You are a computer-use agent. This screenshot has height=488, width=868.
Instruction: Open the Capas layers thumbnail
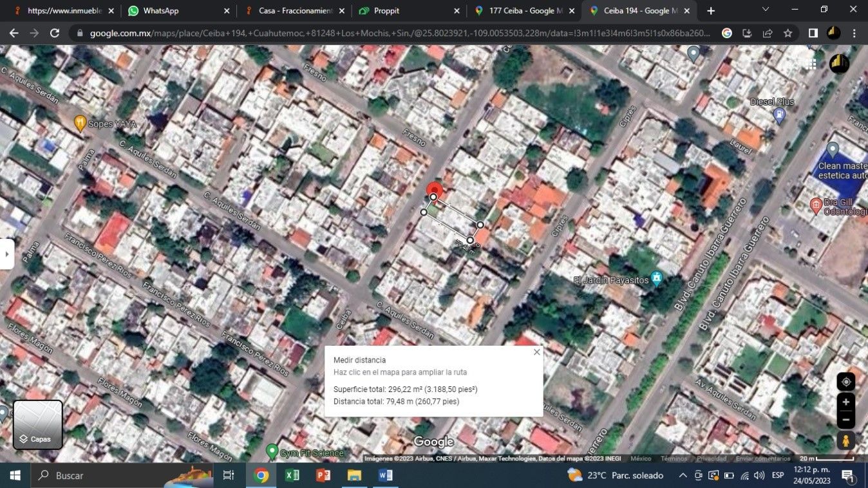tap(38, 424)
